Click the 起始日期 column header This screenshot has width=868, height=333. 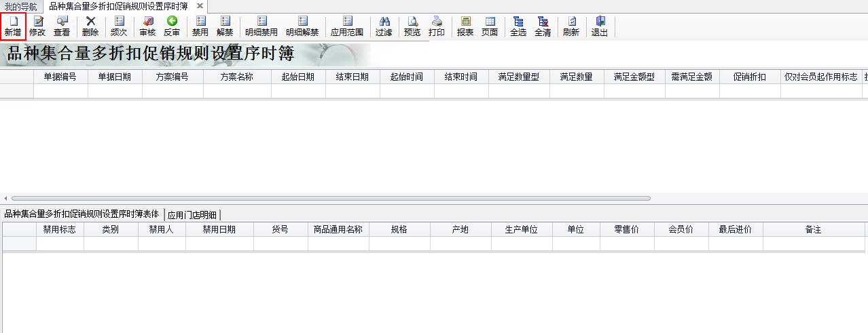(298, 77)
